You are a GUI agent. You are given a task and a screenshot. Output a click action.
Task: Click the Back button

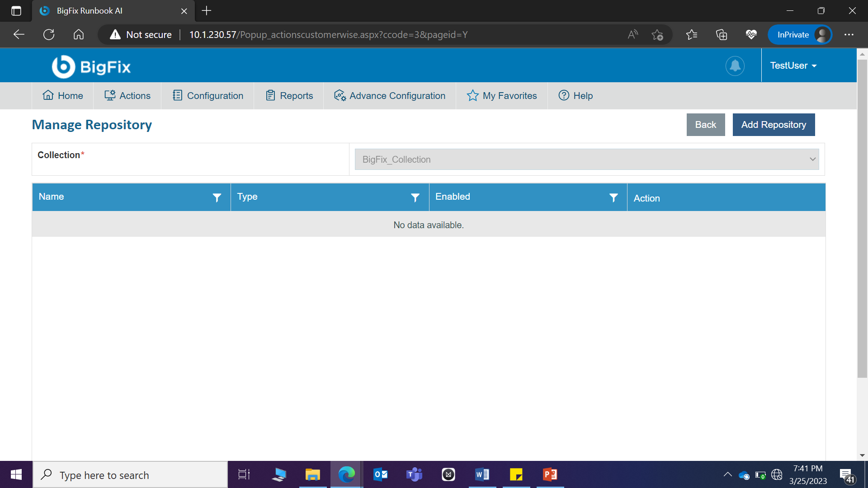[705, 125]
